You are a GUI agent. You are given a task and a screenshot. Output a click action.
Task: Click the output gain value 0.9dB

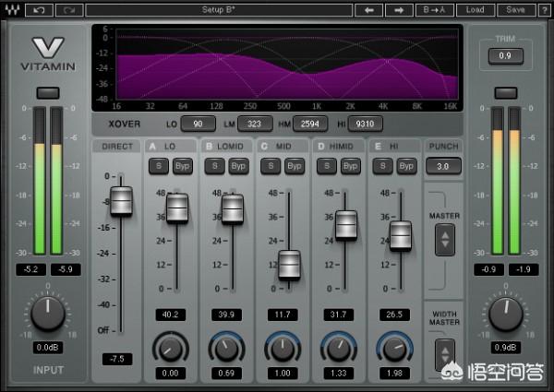click(x=506, y=348)
